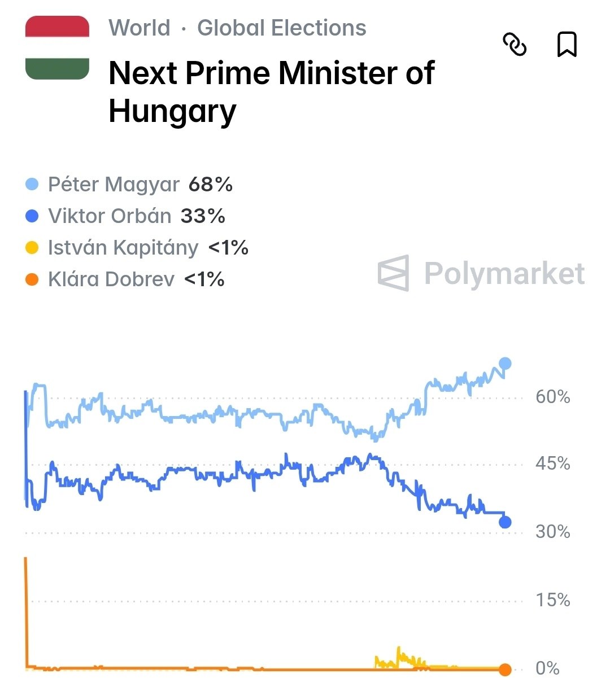The image size is (610, 700).
Task: Select the Viktor Orbán legend label
Action: (x=110, y=216)
